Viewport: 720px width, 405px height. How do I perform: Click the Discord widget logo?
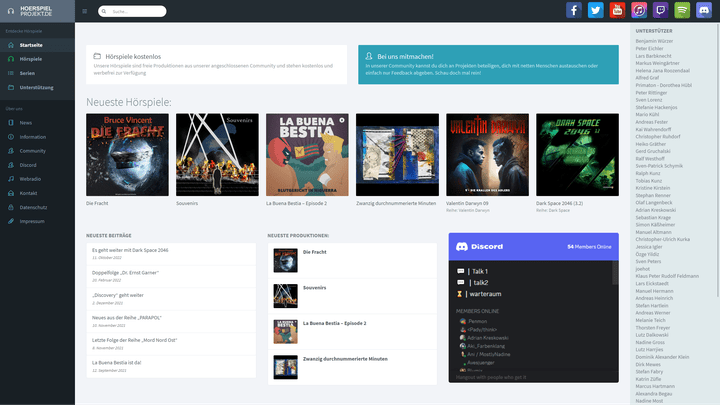[x=479, y=247]
